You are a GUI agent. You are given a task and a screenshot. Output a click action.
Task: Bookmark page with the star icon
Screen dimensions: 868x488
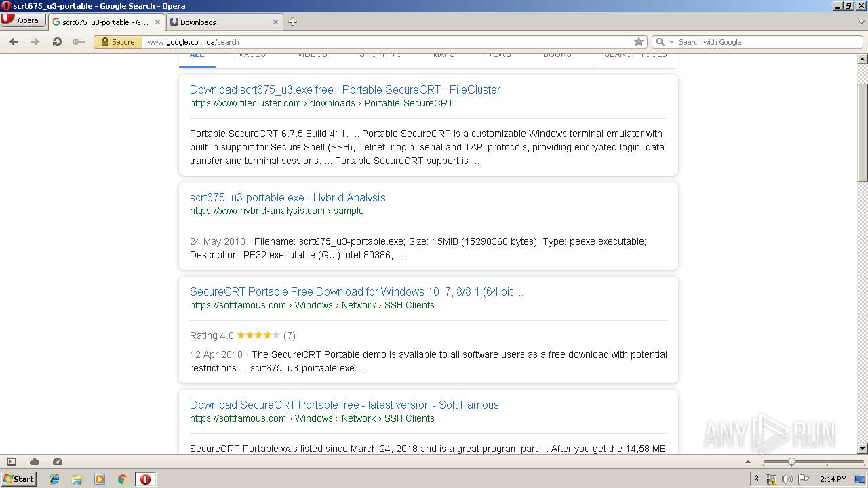638,42
